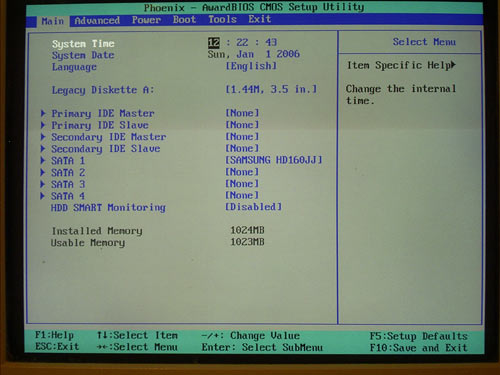Click the Enter: Select SubMenu hint

click(262, 347)
